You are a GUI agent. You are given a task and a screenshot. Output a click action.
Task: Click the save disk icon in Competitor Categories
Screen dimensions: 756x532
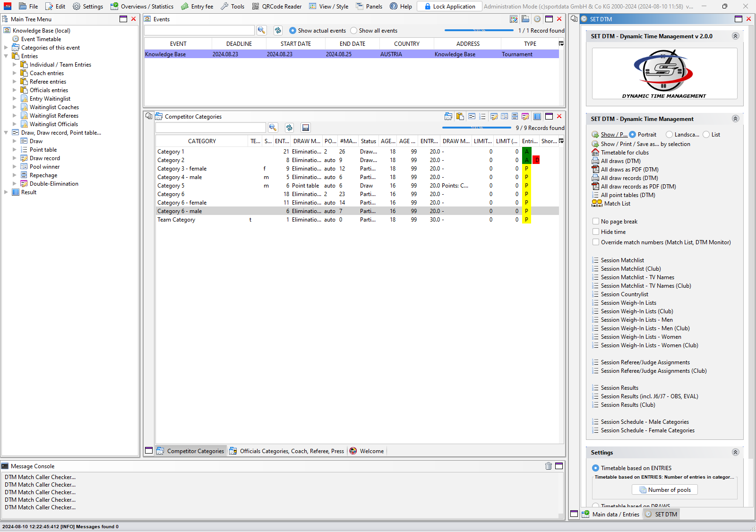pos(306,128)
